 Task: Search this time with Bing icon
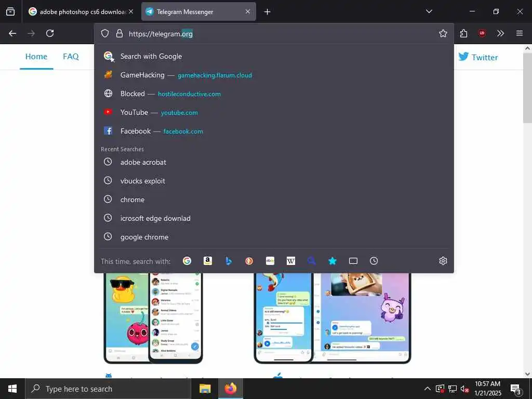(x=229, y=261)
